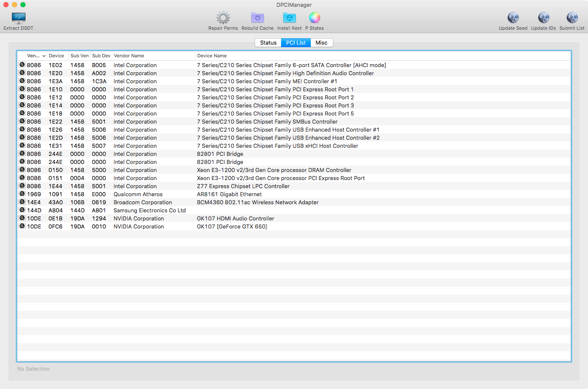Viewport: 588px width, 389px height.
Task: Open the P States color wheel icon
Action: pos(314,18)
